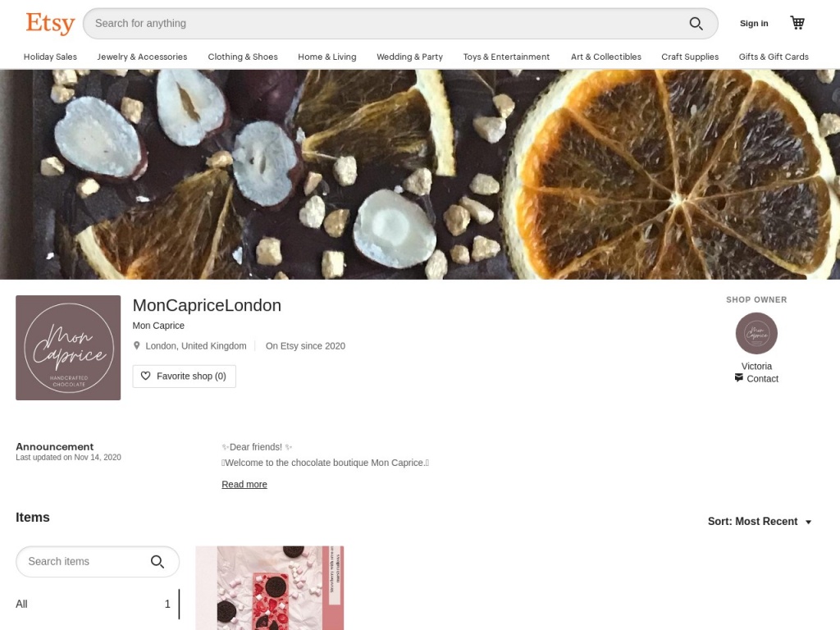Click the Mon Caprice shop logo
This screenshot has height=630, width=840.
pos(68,348)
